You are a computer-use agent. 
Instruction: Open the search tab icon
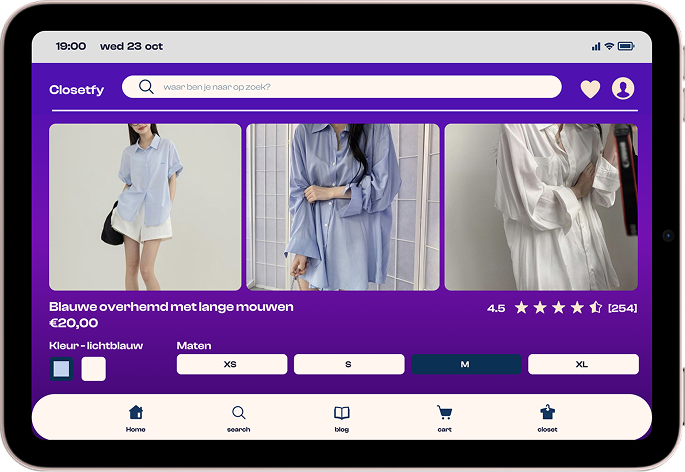point(238,413)
